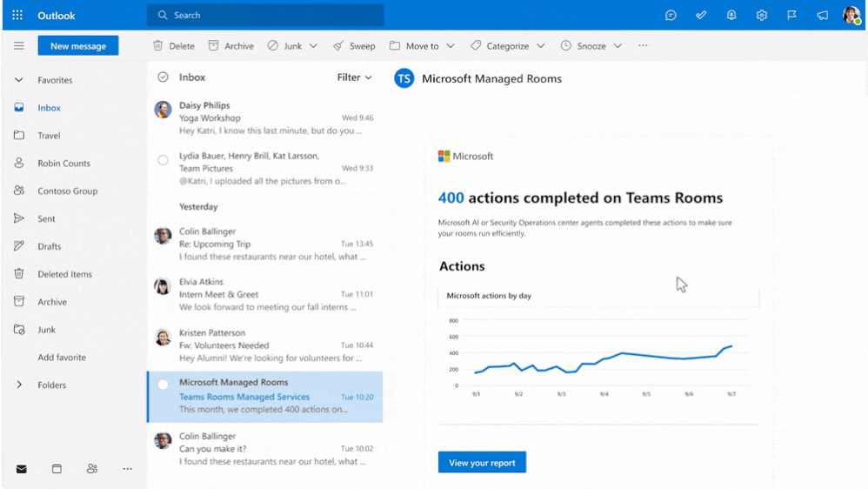
Task: Select the Microsoft Managed Rooms message circle
Action: [163, 385]
